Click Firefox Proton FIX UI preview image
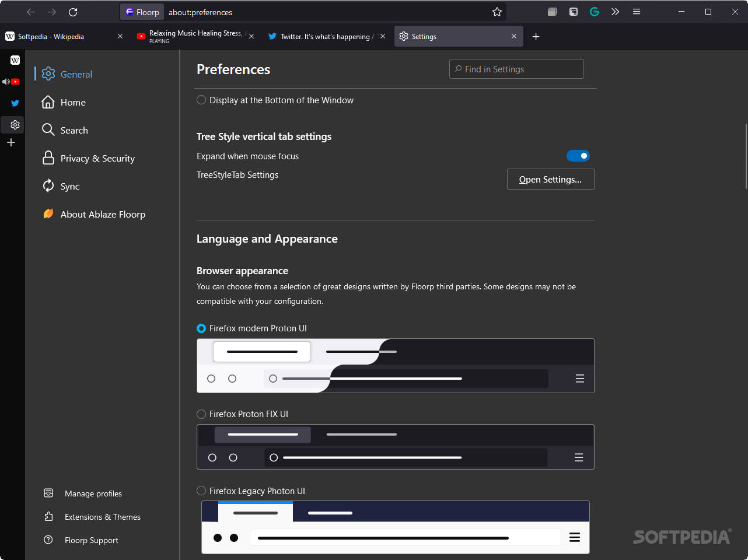 tap(396, 447)
